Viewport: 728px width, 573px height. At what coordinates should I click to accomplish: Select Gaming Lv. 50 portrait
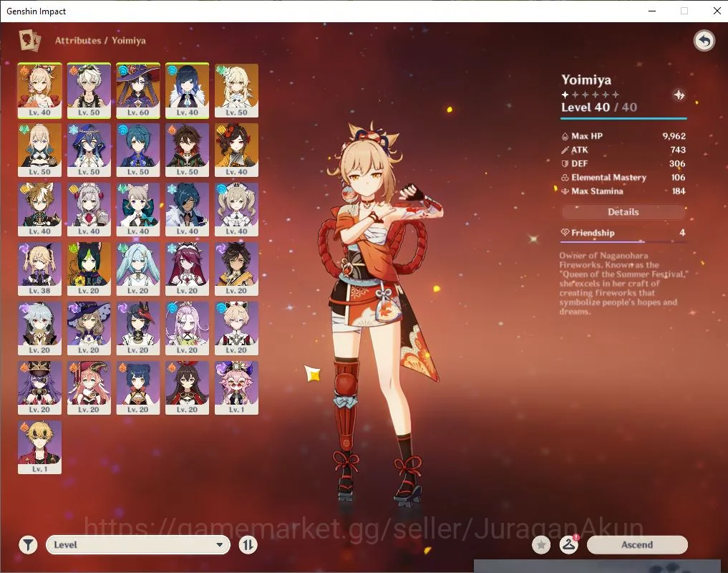(x=187, y=150)
